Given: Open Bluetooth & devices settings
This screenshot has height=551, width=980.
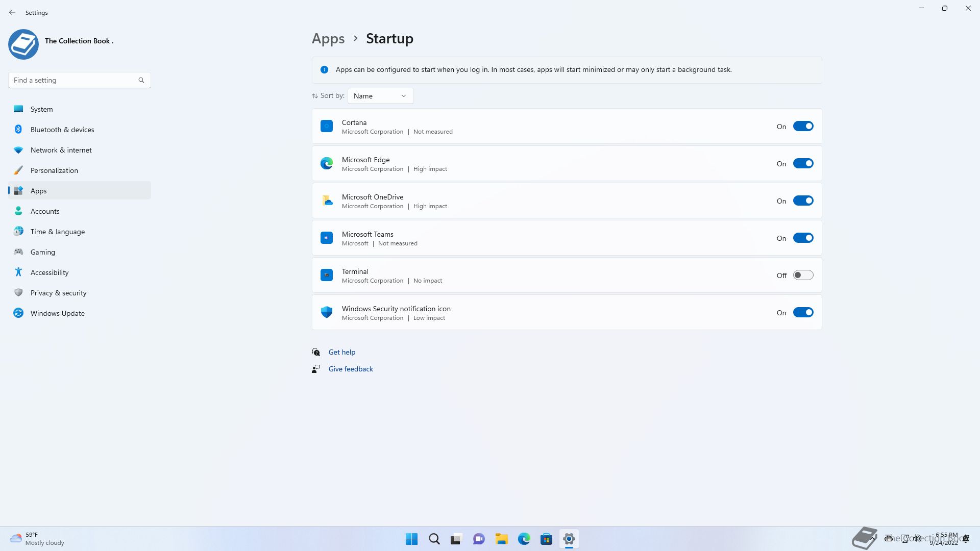Looking at the screenshot, I should (80, 130).
